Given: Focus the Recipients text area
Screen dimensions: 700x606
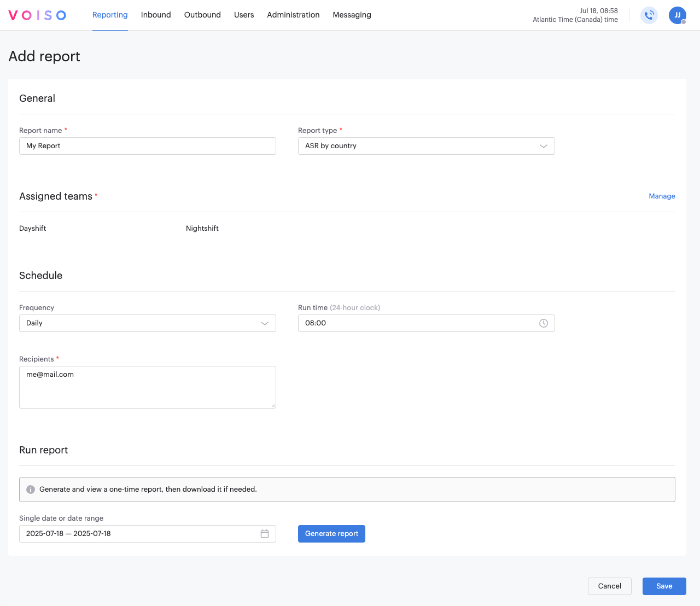Looking at the screenshot, I should (x=148, y=387).
